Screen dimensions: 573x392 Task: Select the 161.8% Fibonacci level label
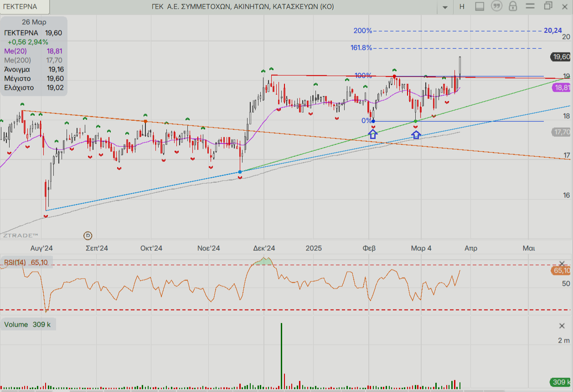tap(361, 47)
